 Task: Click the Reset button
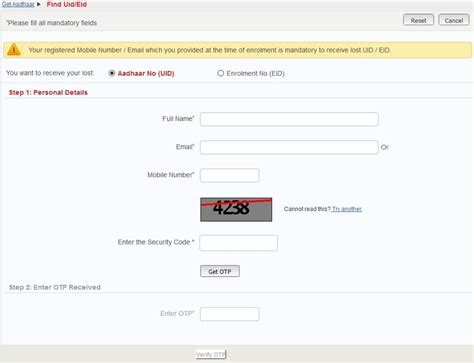click(418, 20)
